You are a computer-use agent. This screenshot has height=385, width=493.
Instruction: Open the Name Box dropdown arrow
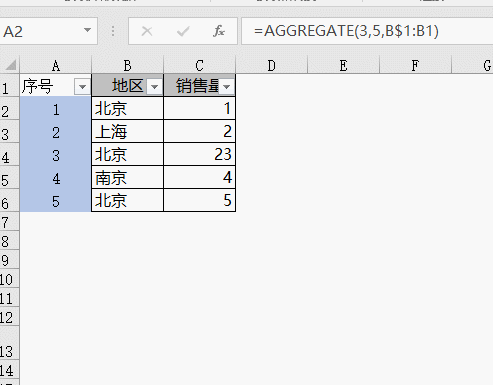pyautogui.click(x=87, y=30)
